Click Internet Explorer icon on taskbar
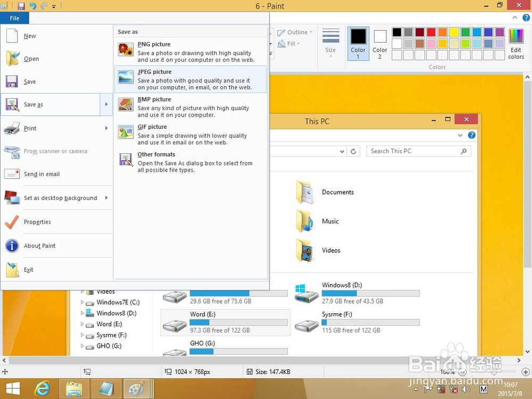 tap(43, 388)
